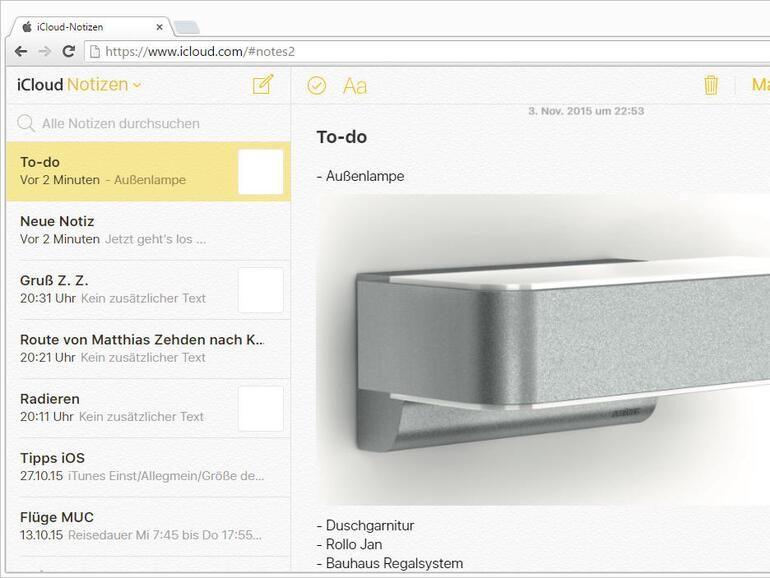This screenshot has width=770, height=578.
Task: Click the To-do note thumbnail
Action: click(261, 172)
